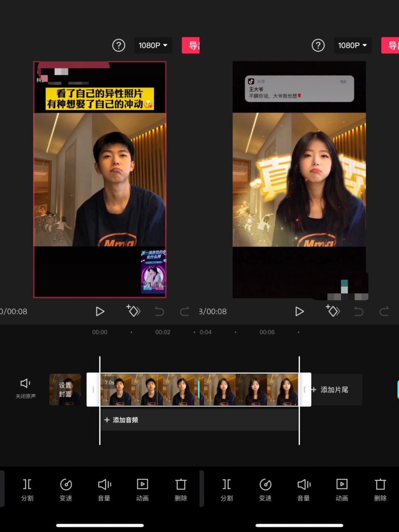Open volume tool (音量) in right toolbar

(x=303, y=490)
